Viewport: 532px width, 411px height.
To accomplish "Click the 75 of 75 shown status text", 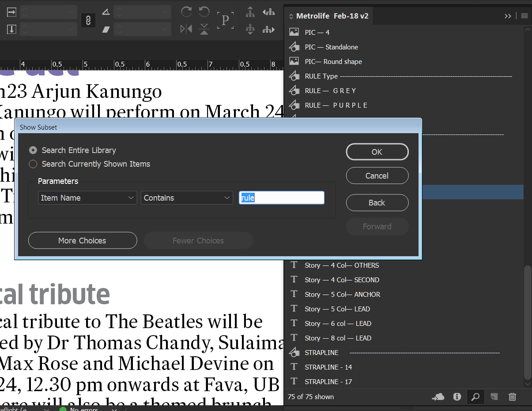I will point(311,397).
